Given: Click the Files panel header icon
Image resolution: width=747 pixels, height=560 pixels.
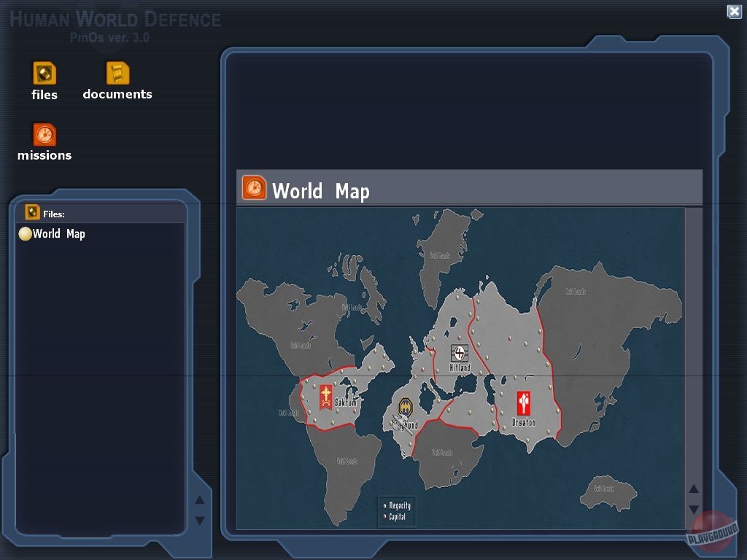Looking at the screenshot, I should 32,212.
